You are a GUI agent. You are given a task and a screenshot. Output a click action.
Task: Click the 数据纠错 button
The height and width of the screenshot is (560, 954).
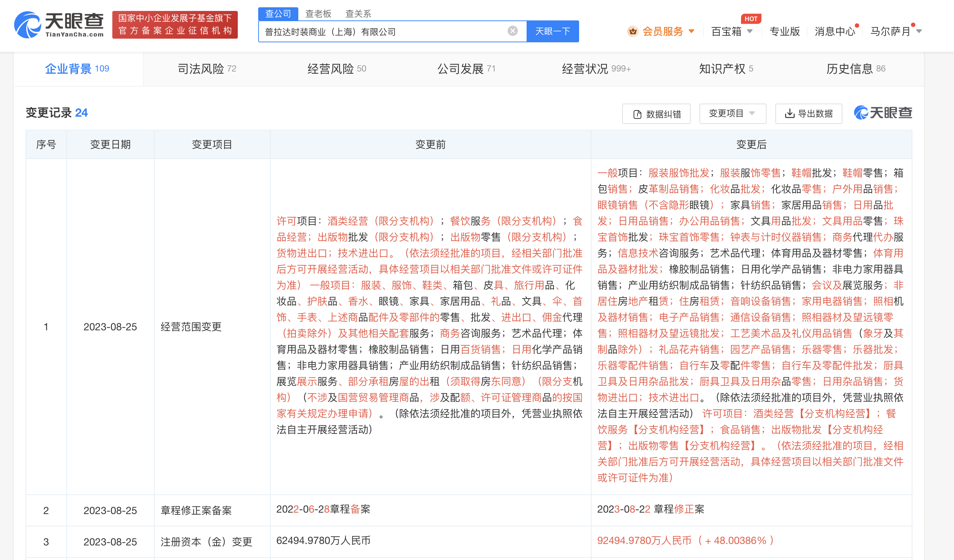pyautogui.click(x=656, y=113)
